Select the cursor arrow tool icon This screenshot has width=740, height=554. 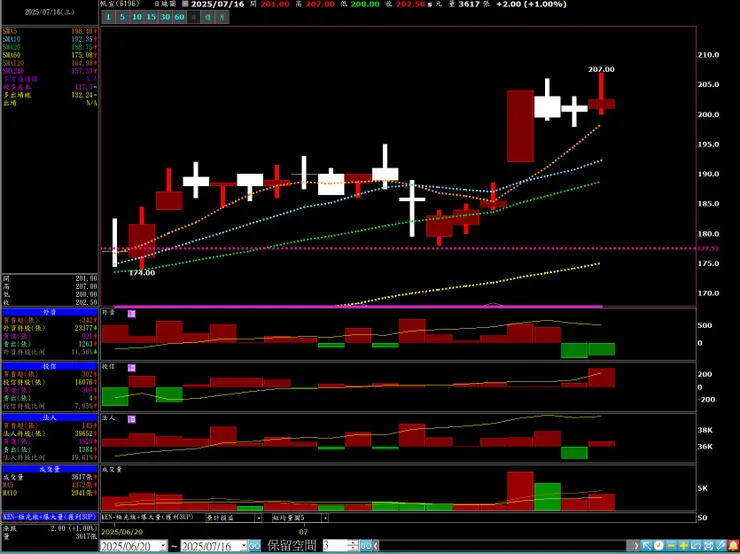(x=647, y=546)
